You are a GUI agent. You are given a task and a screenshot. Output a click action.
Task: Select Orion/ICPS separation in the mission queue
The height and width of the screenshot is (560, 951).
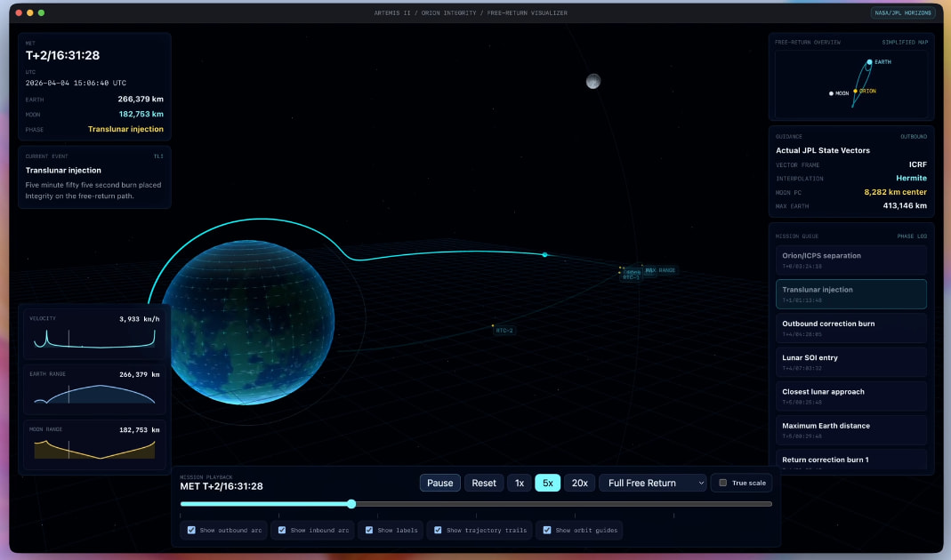click(851, 260)
